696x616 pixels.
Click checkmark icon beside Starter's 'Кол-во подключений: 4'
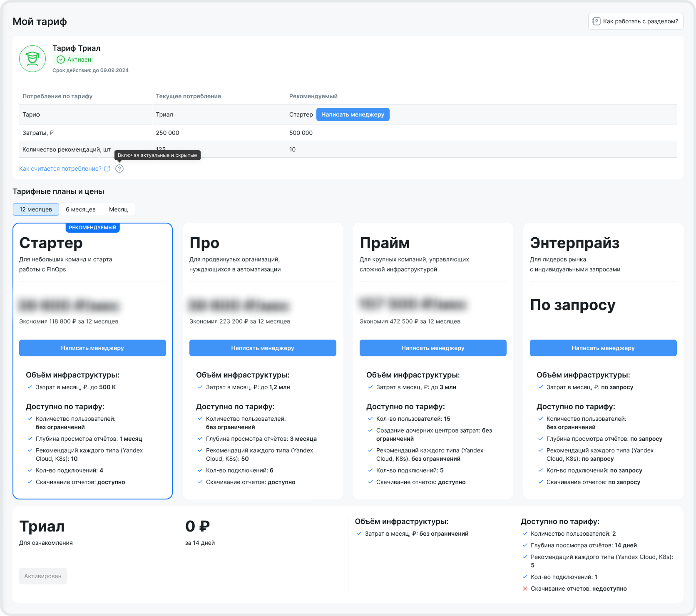pos(30,470)
